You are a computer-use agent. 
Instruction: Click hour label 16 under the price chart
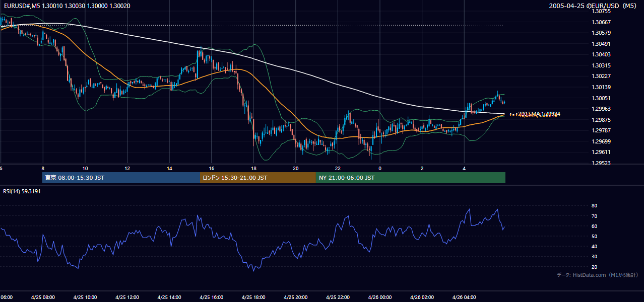(212, 168)
